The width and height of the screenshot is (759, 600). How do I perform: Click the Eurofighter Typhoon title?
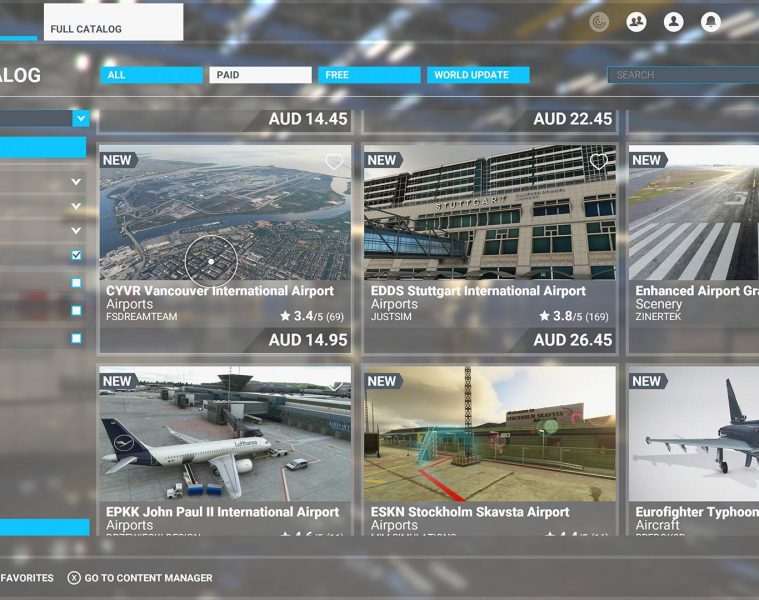tap(697, 512)
